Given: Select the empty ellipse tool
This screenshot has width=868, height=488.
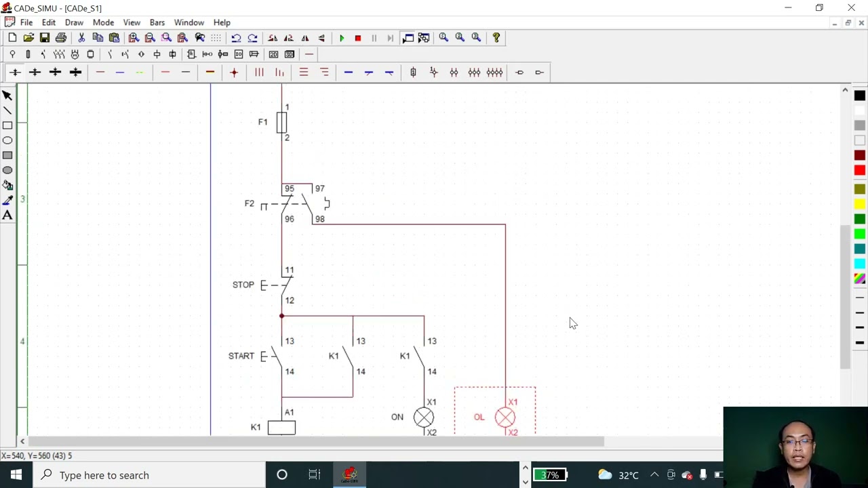Looking at the screenshot, I should (x=7, y=140).
